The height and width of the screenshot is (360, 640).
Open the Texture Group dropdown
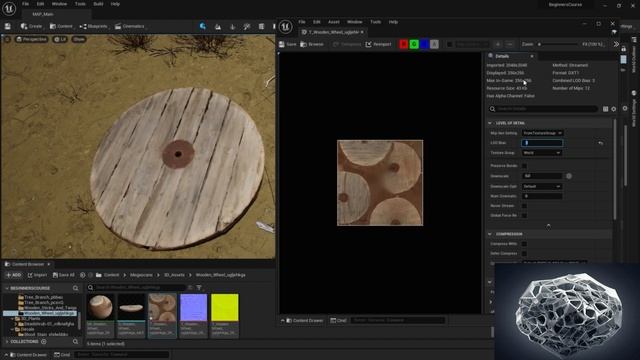click(542, 153)
